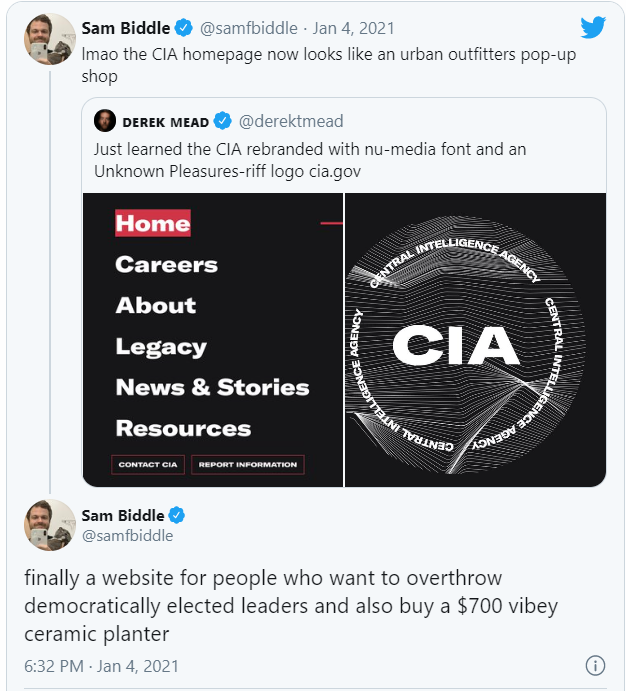Click Derek Mead's verified badge
The width and height of the screenshot is (626, 691).
coord(222,122)
